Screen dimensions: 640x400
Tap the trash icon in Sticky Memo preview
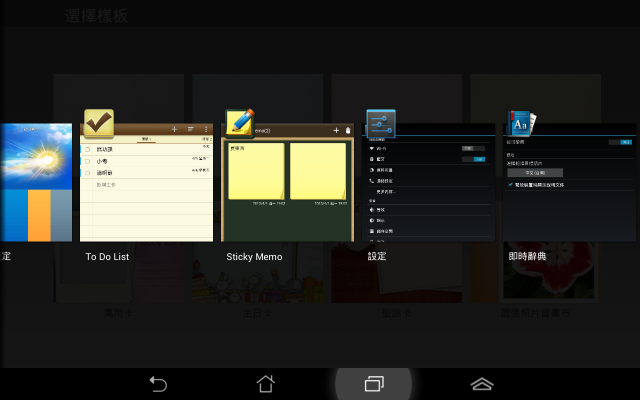tap(348, 130)
